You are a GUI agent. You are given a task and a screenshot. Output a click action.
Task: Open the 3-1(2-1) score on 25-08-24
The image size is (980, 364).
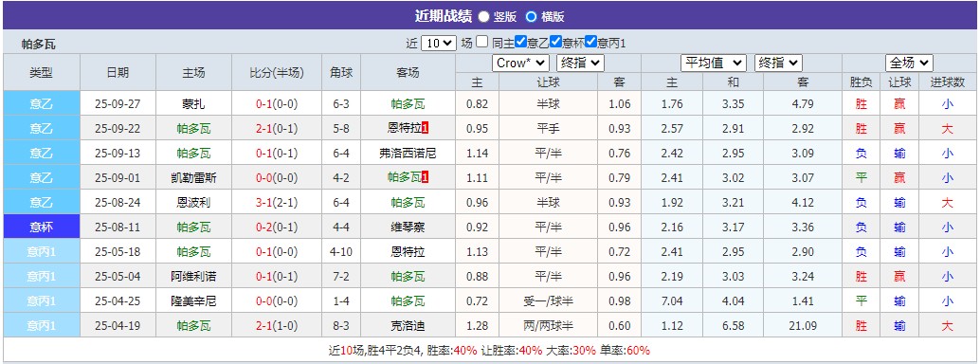pyautogui.click(x=276, y=203)
